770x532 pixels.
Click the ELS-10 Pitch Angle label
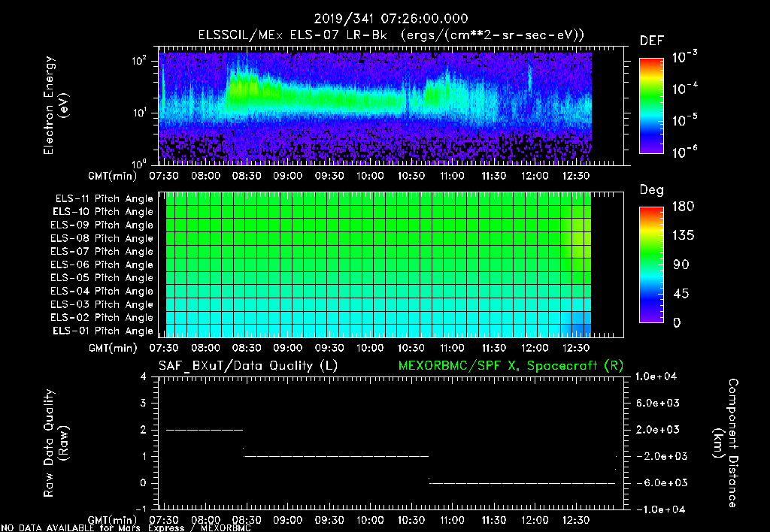pyautogui.click(x=103, y=212)
